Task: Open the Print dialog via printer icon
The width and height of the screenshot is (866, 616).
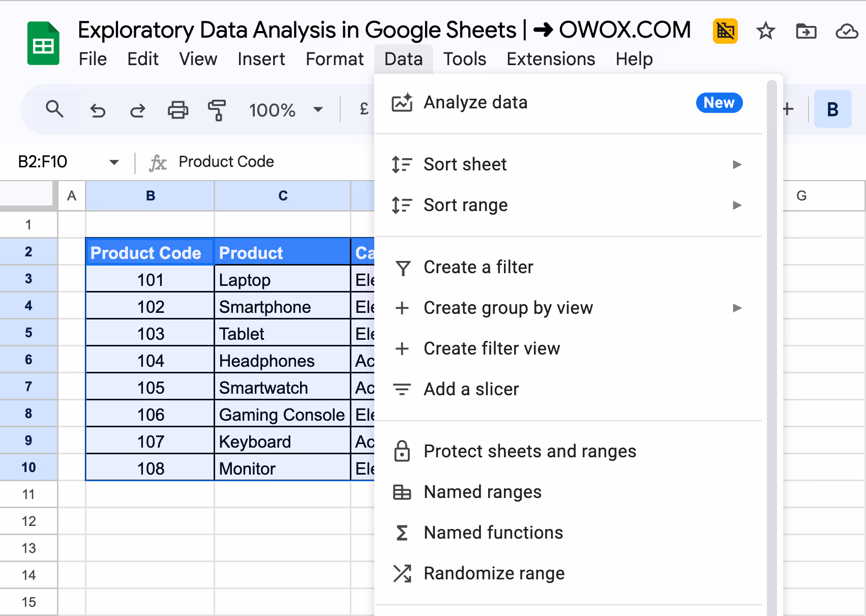Action: click(177, 109)
